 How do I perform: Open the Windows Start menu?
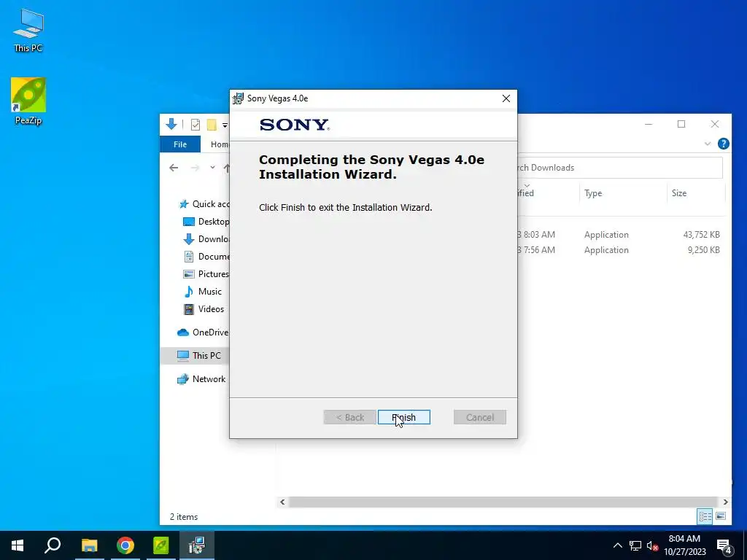(x=18, y=545)
